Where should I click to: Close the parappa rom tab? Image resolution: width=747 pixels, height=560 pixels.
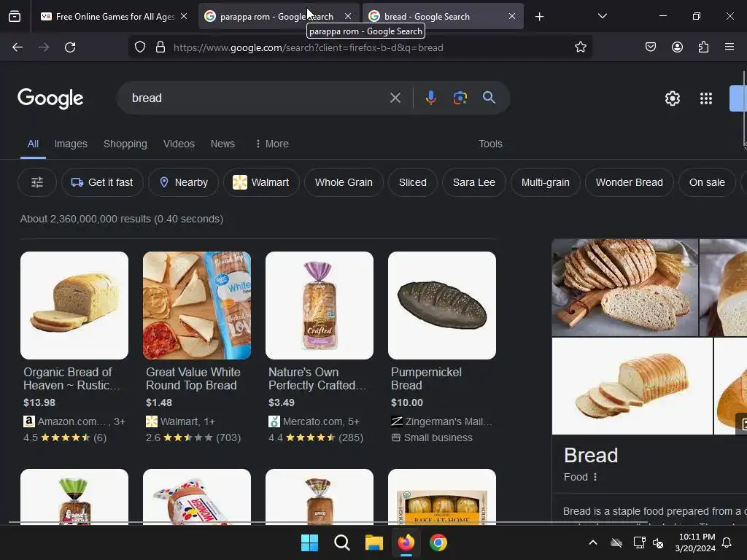coord(348,16)
